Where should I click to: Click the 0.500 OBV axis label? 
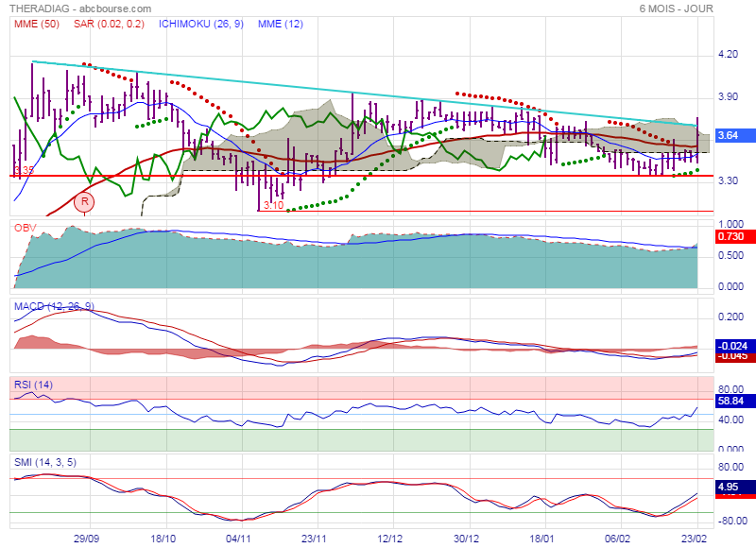[x=730, y=255]
